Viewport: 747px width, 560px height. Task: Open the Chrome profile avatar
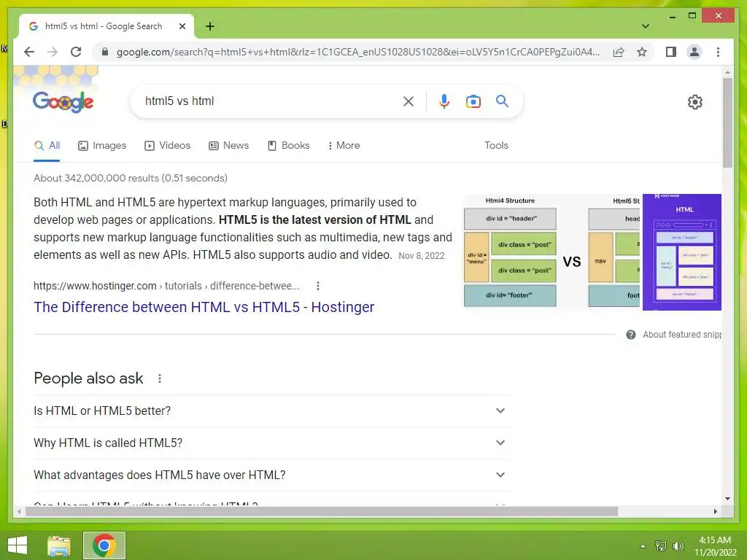tap(694, 52)
